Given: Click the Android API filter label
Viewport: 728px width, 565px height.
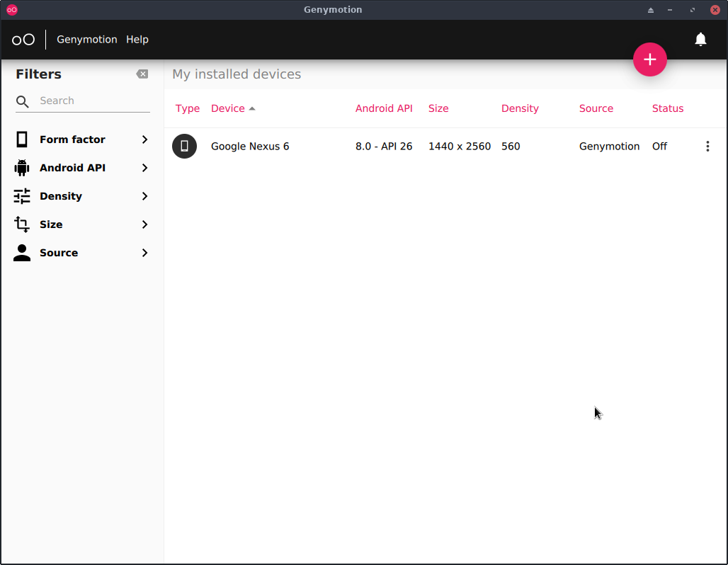Looking at the screenshot, I should pyautogui.click(x=72, y=168).
